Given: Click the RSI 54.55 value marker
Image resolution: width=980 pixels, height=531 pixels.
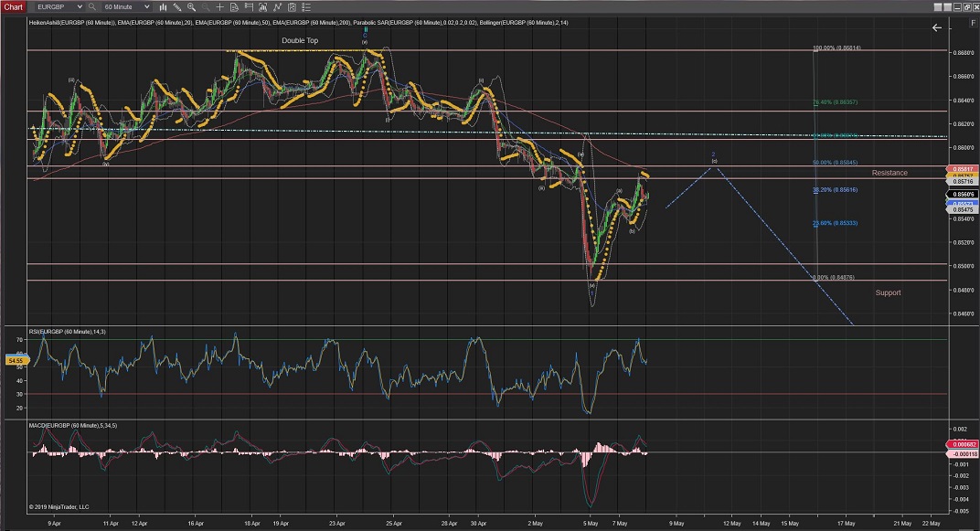Looking at the screenshot, I should click(15, 361).
